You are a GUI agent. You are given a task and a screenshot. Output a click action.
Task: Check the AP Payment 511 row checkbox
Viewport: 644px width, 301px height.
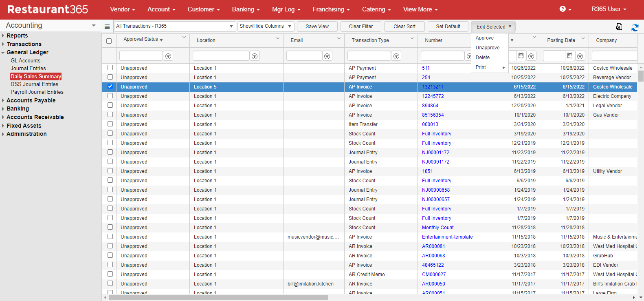coord(110,68)
